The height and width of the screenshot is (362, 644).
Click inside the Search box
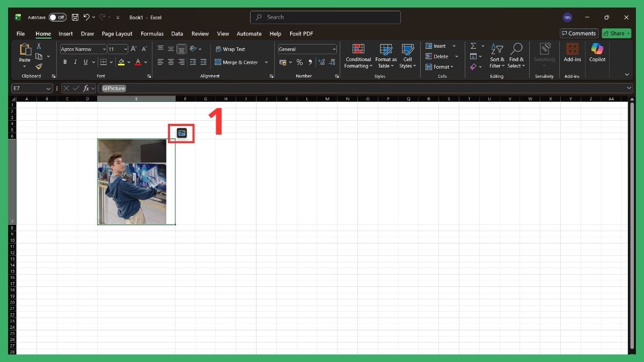point(325,17)
